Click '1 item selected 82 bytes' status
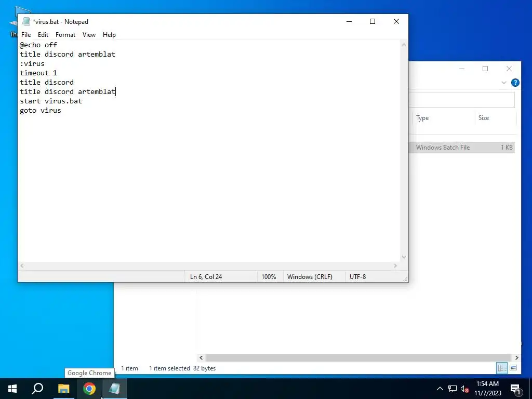 click(x=182, y=368)
